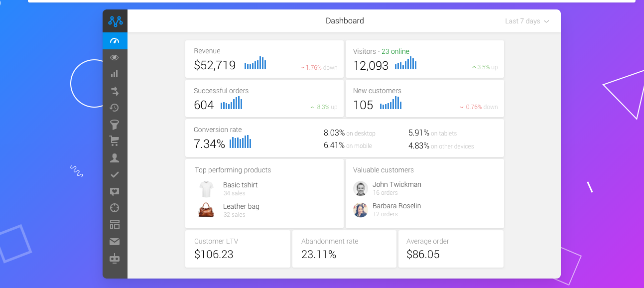
Task: Open the bar chart sidebar icon
Action: click(115, 74)
